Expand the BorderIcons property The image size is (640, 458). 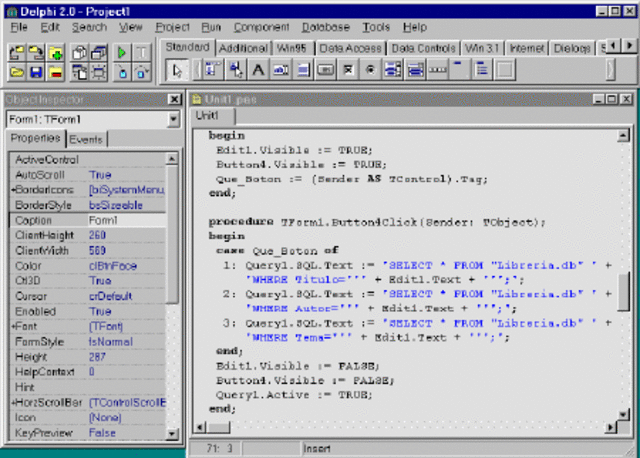13,190
